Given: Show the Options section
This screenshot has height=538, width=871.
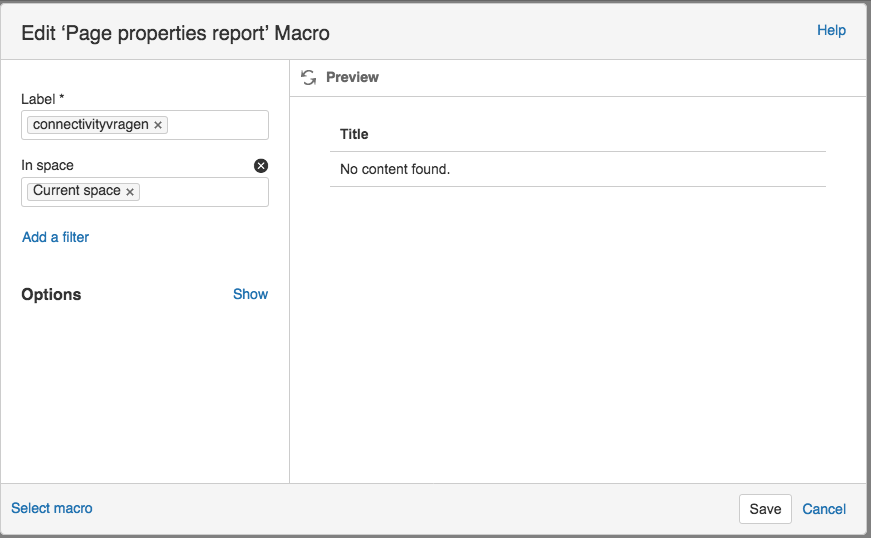Looking at the screenshot, I should coord(250,294).
